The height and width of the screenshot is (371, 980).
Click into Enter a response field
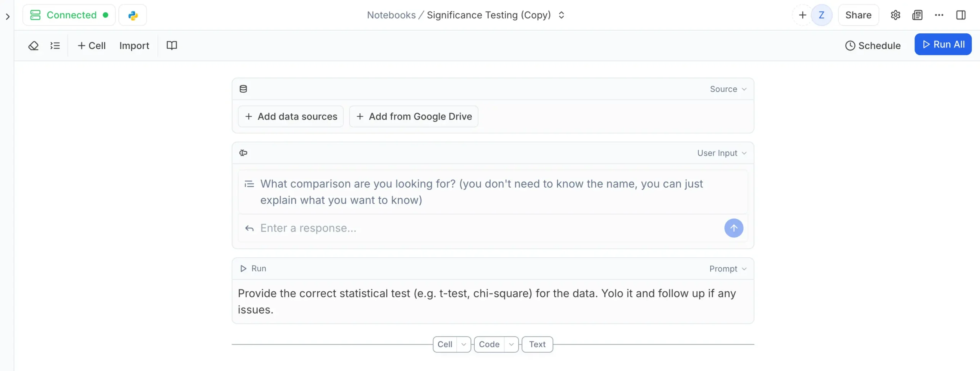[x=486, y=228]
